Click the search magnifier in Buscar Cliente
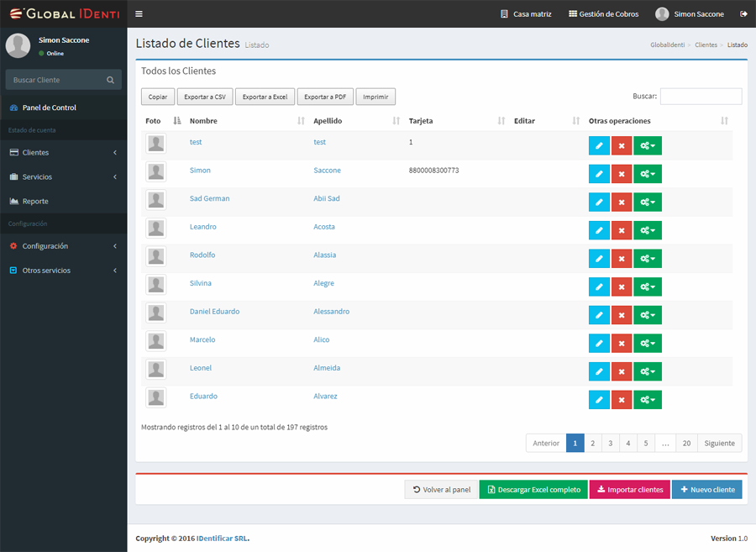The width and height of the screenshot is (756, 552). [x=111, y=80]
